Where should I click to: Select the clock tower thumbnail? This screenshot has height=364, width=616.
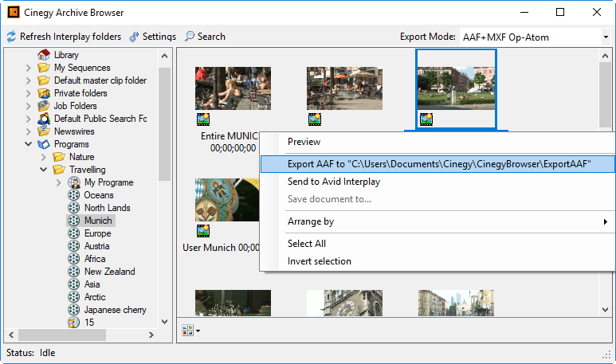344,303
